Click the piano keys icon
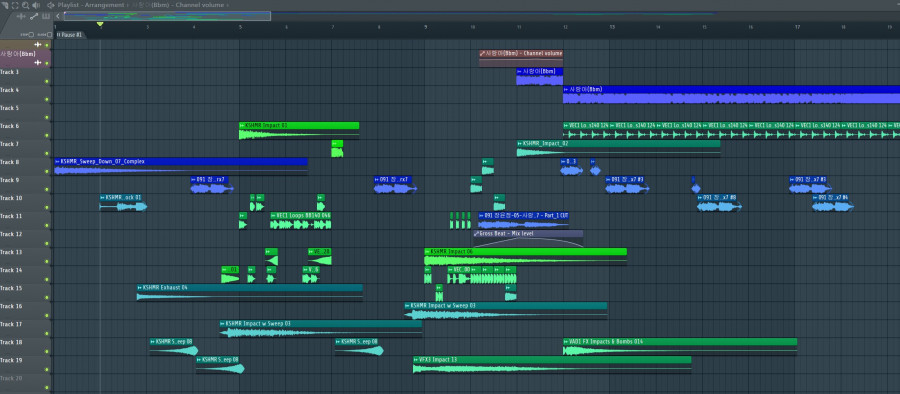 46,16
